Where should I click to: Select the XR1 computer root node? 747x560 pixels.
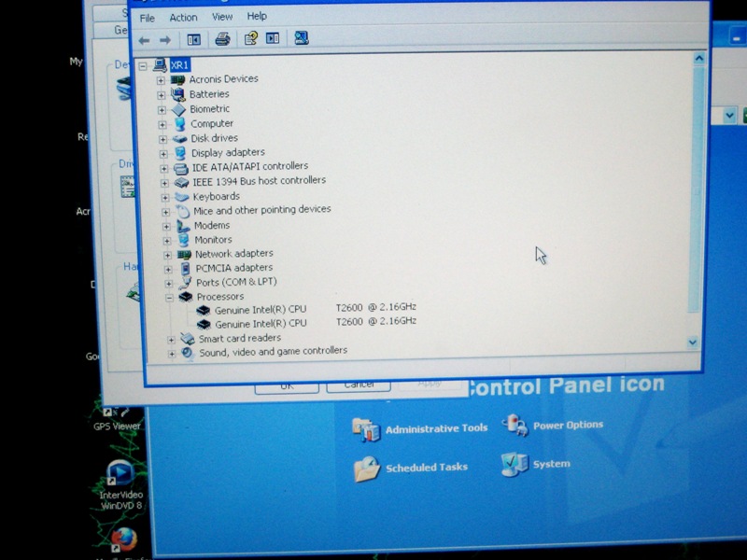[x=179, y=65]
